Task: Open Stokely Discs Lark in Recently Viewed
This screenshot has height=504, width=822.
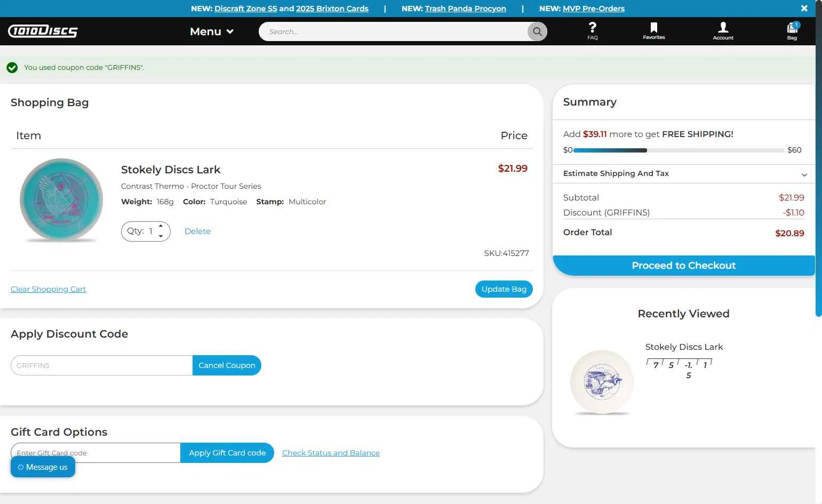Action: (x=684, y=347)
